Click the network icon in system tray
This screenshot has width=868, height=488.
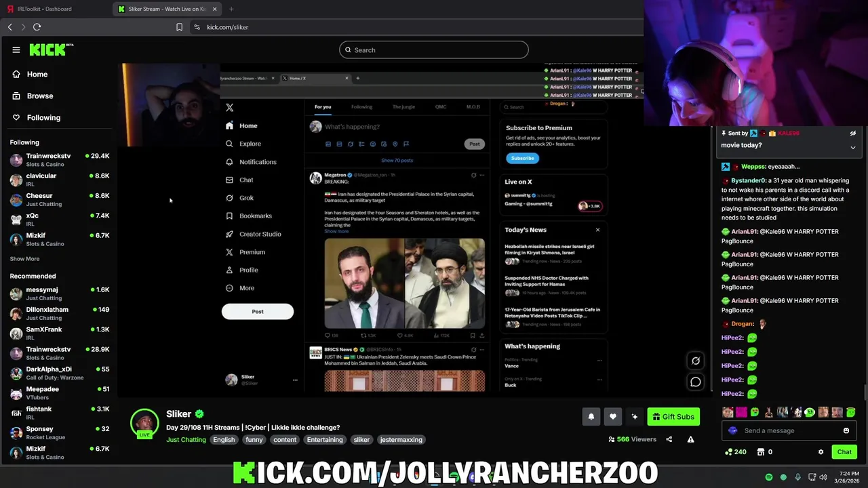pyautogui.click(x=811, y=477)
